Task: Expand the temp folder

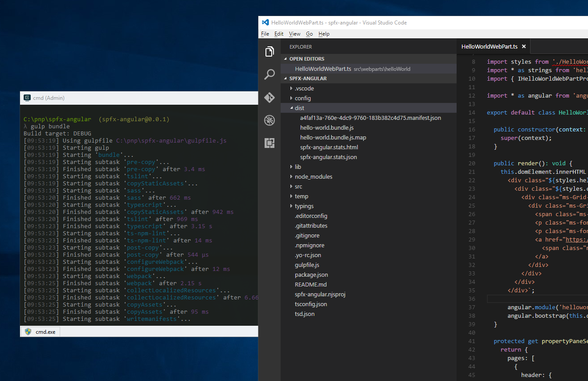Action: click(368, 196)
